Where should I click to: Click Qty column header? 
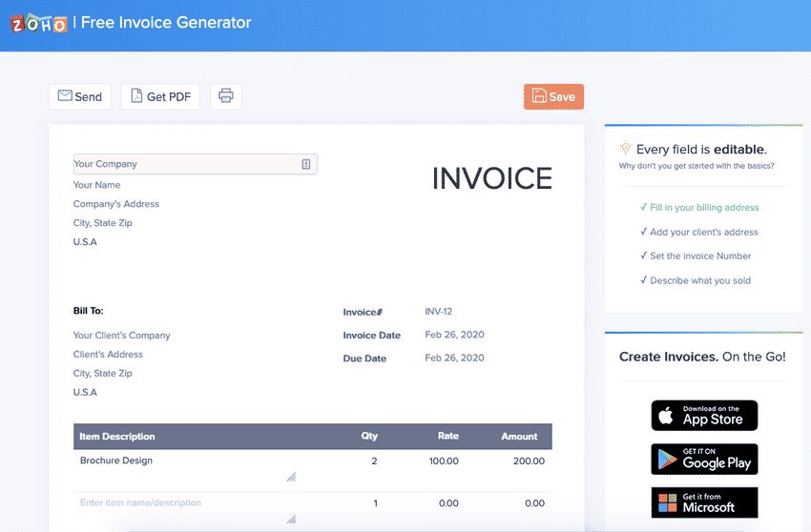369,436
